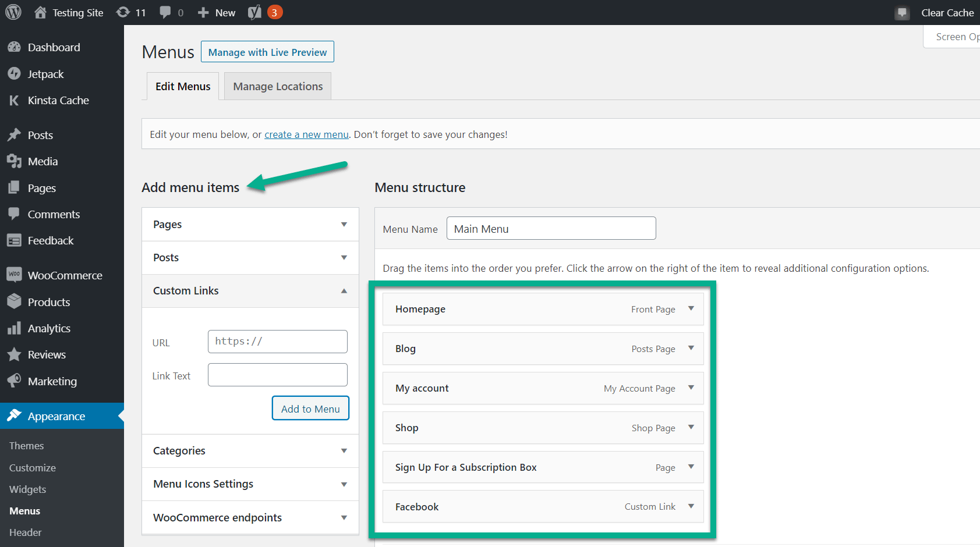Click the Marketing megaphone icon
The height and width of the screenshot is (547, 980).
tap(14, 381)
